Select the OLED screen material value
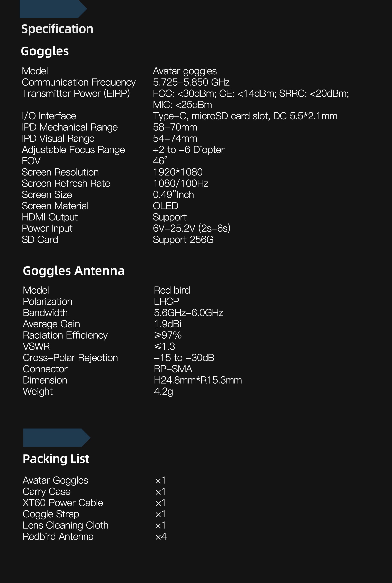Screen dimensions: 392x583 click(x=166, y=206)
